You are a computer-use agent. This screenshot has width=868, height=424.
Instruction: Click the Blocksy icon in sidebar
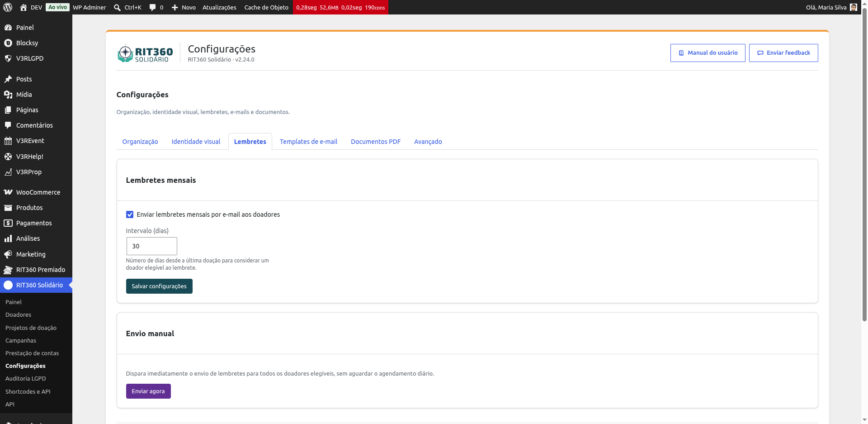8,43
